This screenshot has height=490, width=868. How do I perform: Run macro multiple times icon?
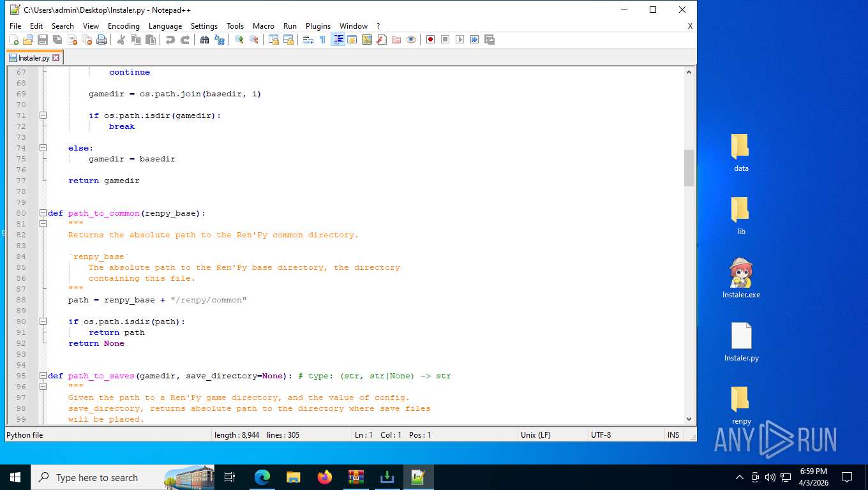pos(475,40)
